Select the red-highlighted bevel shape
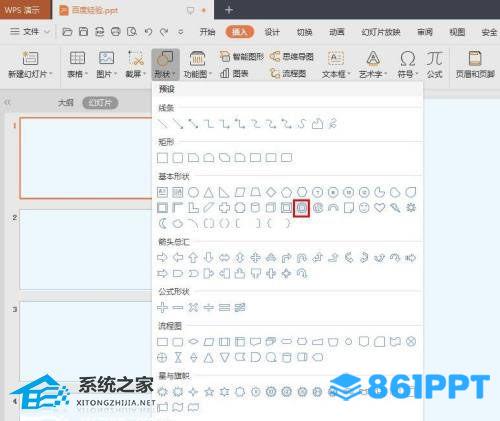The height and width of the screenshot is (421, 500). click(302, 208)
